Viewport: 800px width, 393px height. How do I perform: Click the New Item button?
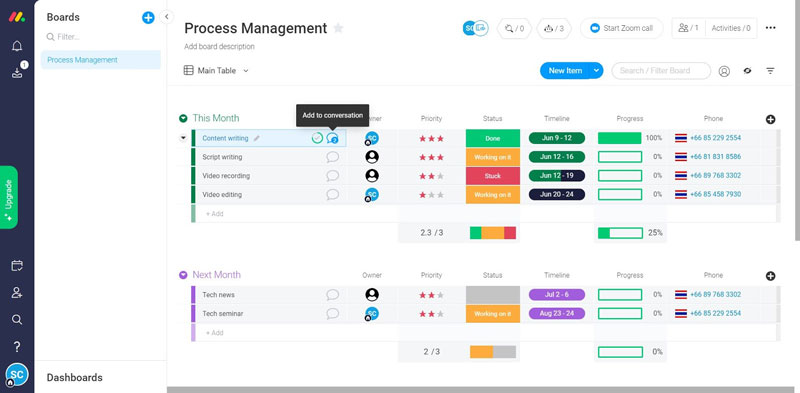click(565, 70)
